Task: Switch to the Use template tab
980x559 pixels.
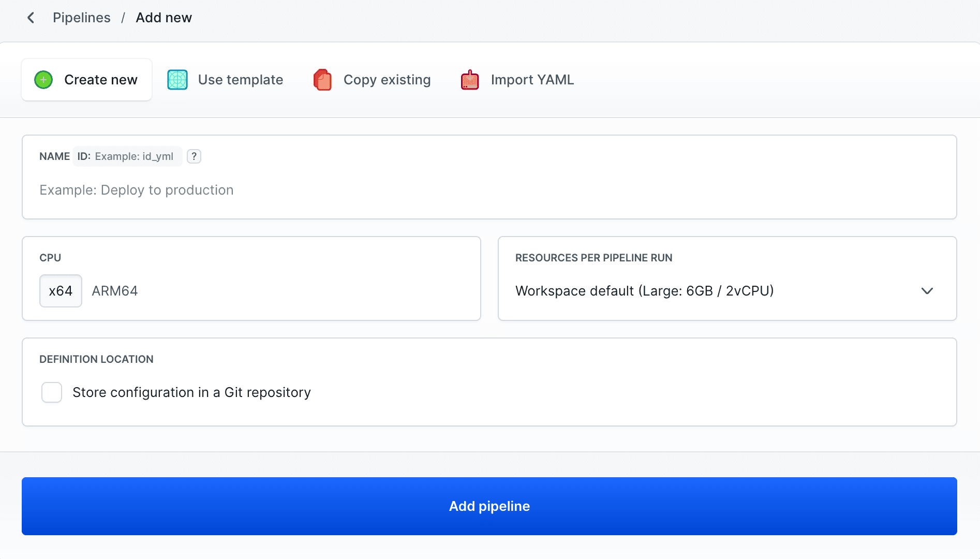Action: [240, 79]
